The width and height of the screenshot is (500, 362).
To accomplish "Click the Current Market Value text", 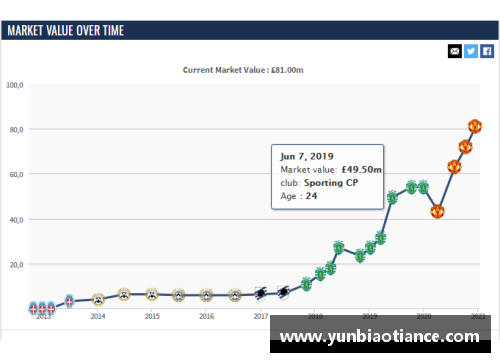I will 243,70.
